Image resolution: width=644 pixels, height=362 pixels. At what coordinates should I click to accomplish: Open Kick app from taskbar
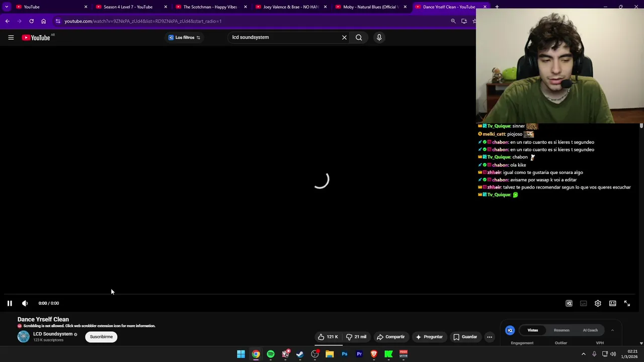click(x=388, y=354)
